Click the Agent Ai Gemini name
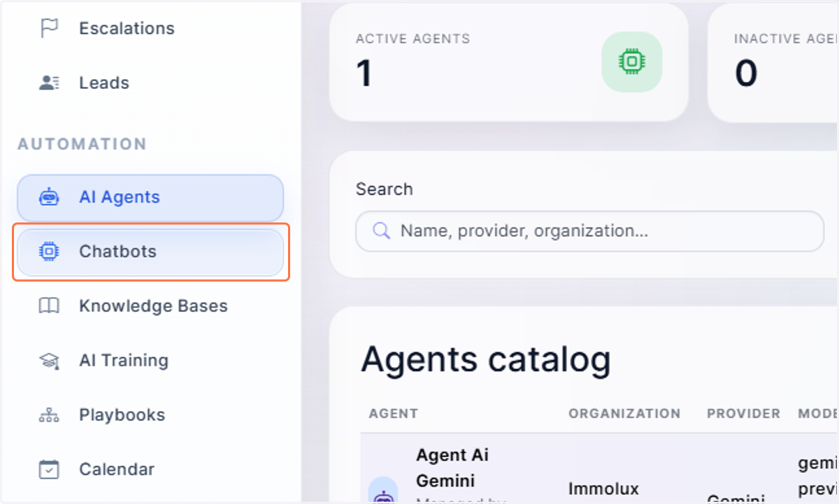 (x=452, y=468)
